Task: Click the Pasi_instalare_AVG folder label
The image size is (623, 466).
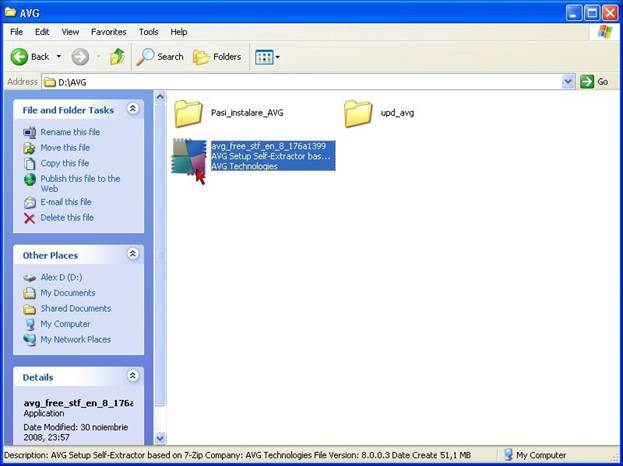Action: (x=247, y=113)
